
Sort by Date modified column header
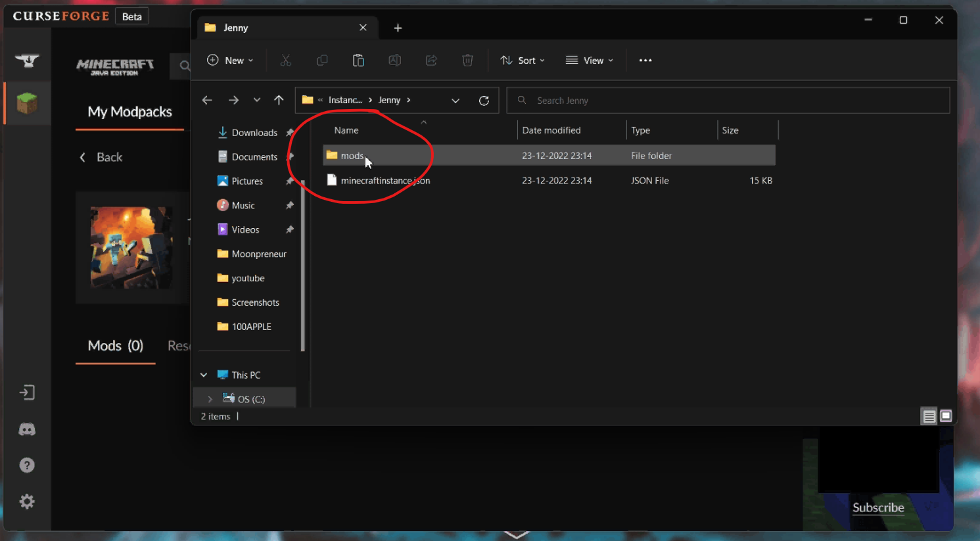[x=551, y=130]
